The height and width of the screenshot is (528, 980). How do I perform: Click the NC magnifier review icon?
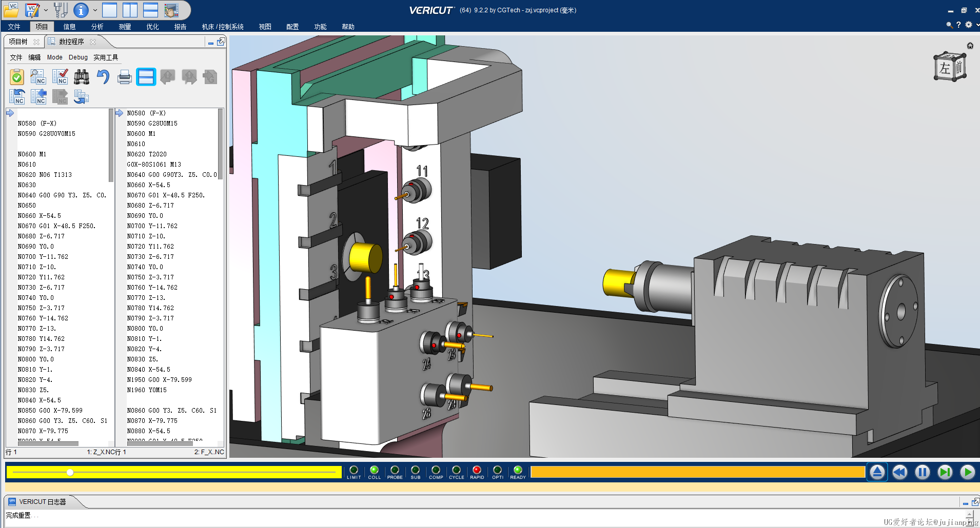click(x=38, y=77)
